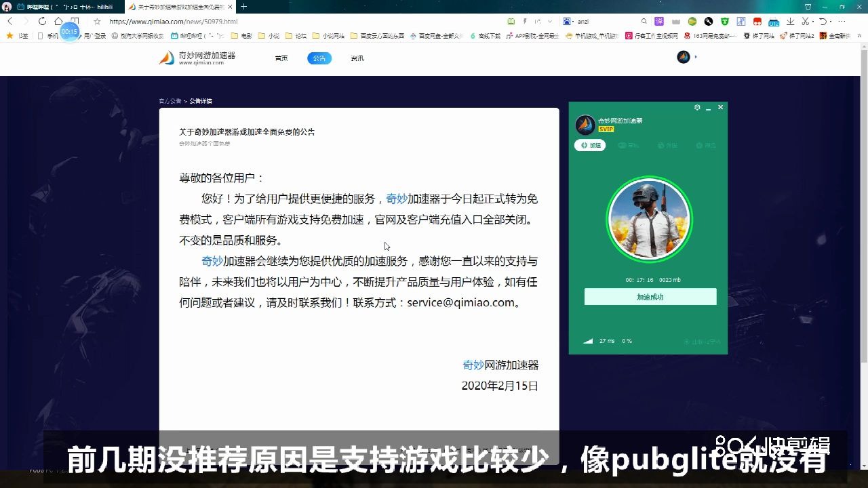
Task: Open the browser home page icon
Action: (x=58, y=22)
